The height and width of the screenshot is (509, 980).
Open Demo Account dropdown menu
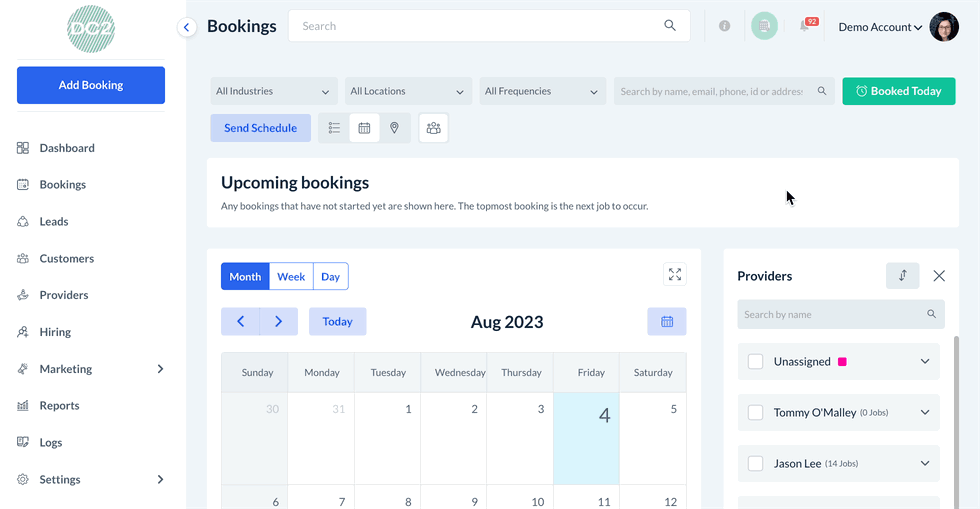click(x=880, y=27)
